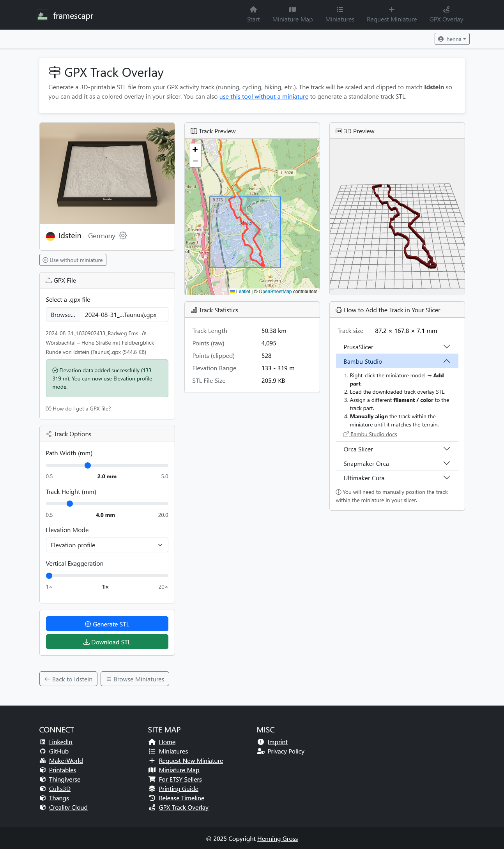The width and height of the screenshot is (504, 849).
Task: Click Download STL button
Action: point(107,642)
